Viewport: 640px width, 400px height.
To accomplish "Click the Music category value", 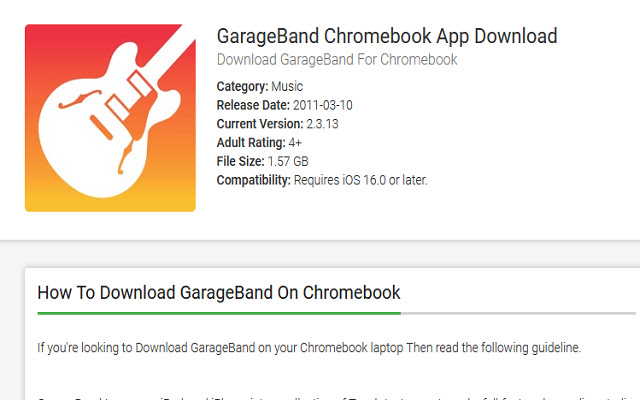I will [287, 86].
